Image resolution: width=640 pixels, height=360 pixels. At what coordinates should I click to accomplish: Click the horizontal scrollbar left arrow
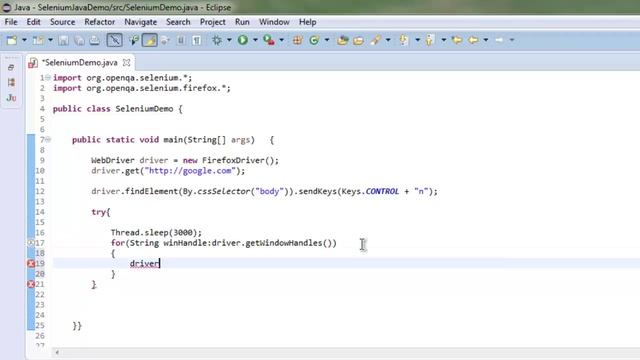pos(57,352)
